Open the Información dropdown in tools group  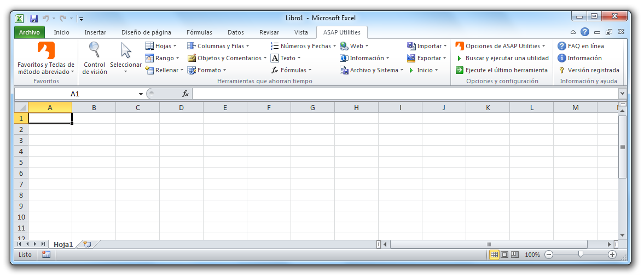(364, 58)
